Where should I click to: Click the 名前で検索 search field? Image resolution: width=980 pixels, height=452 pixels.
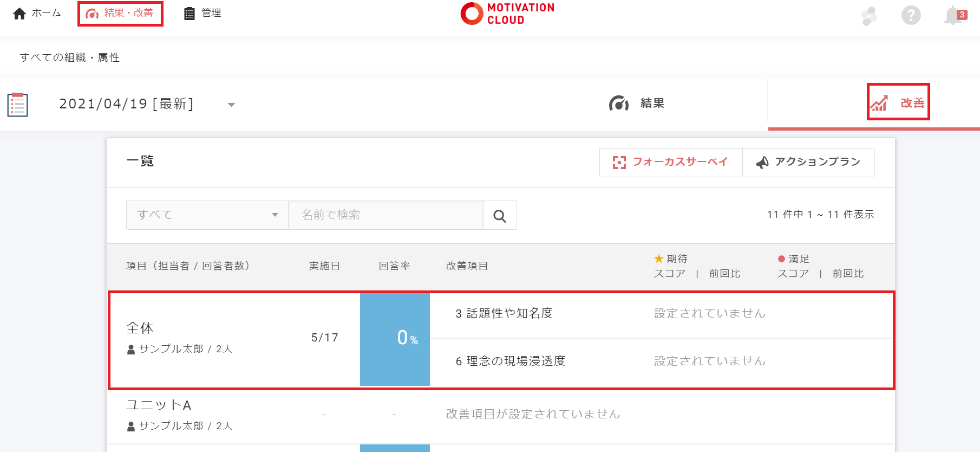coord(386,215)
